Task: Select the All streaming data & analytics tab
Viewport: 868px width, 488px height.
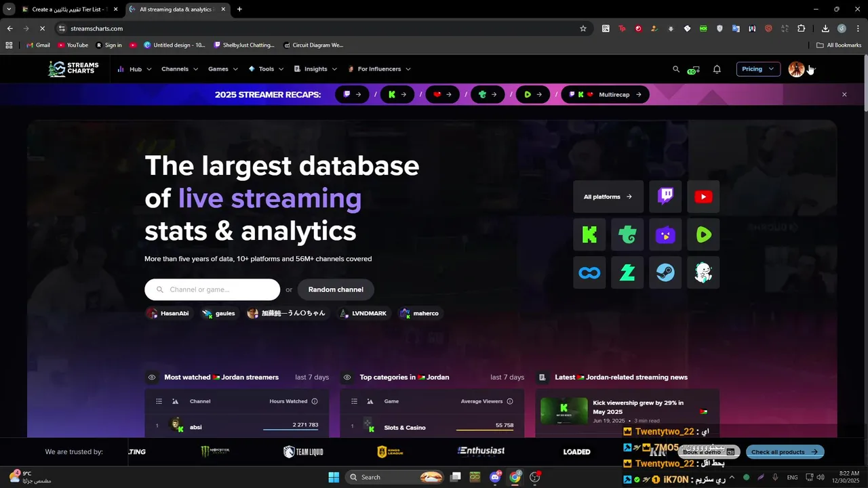Action: coord(179,9)
